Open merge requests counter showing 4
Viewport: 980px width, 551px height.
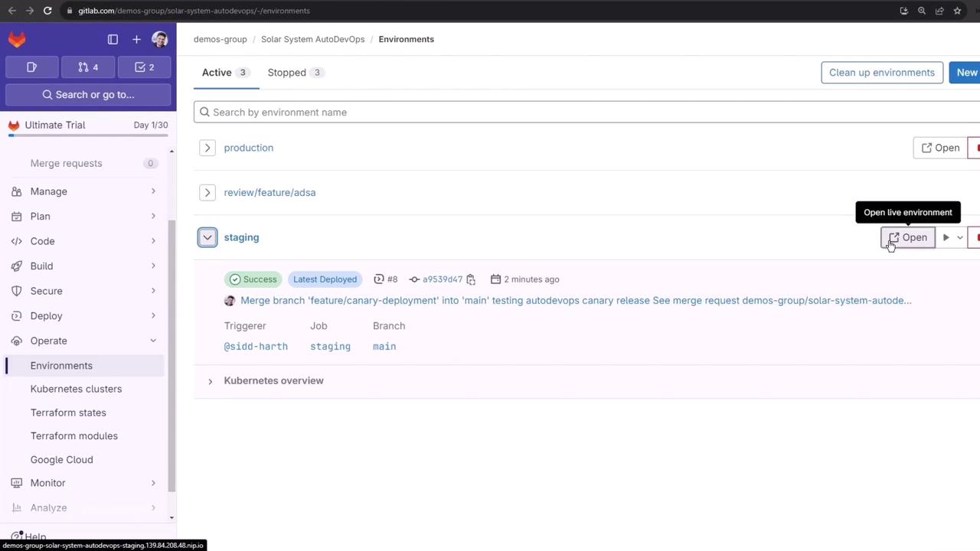click(88, 67)
